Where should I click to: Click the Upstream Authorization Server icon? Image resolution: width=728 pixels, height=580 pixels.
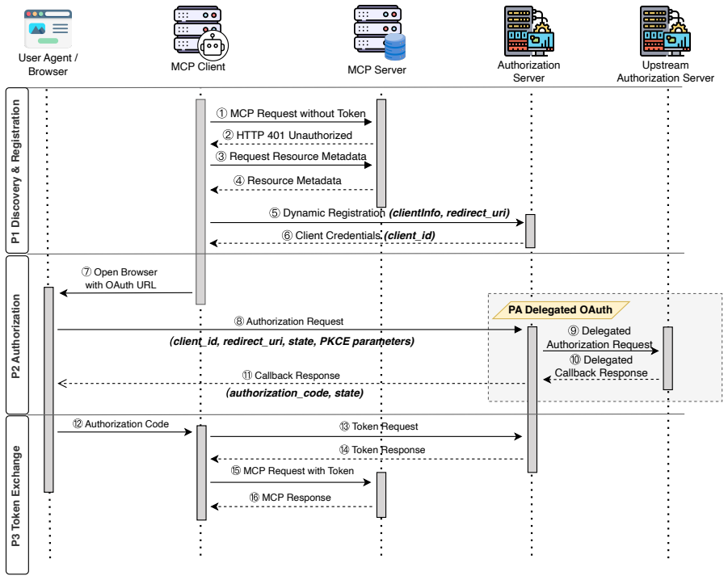pyautogui.click(x=665, y=31)
